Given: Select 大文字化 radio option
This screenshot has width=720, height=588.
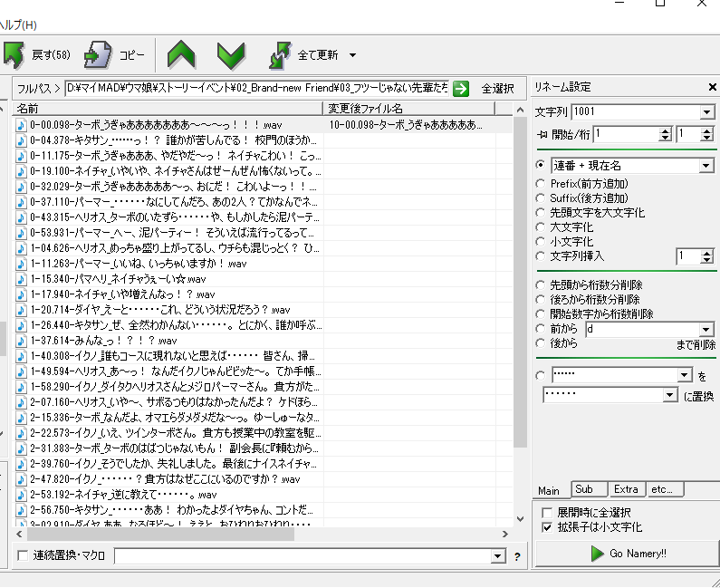Looking at the screenshot, I should coord(541,227).
